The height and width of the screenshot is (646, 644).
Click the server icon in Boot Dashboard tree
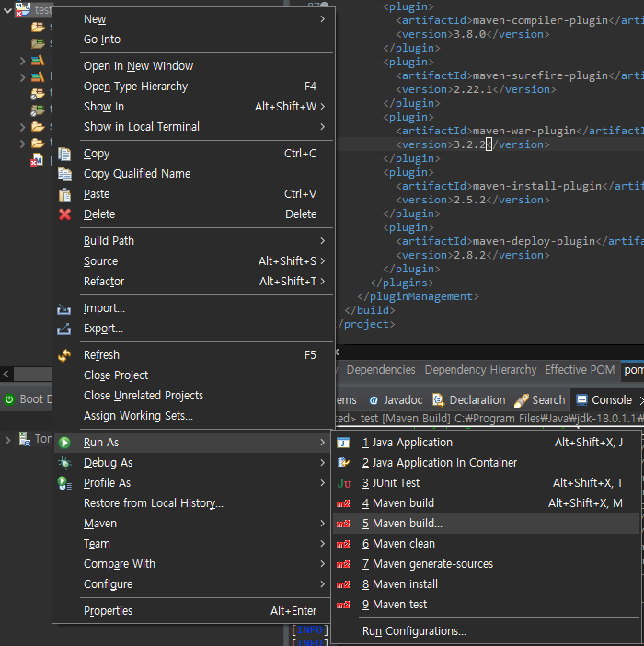[25, 439]
